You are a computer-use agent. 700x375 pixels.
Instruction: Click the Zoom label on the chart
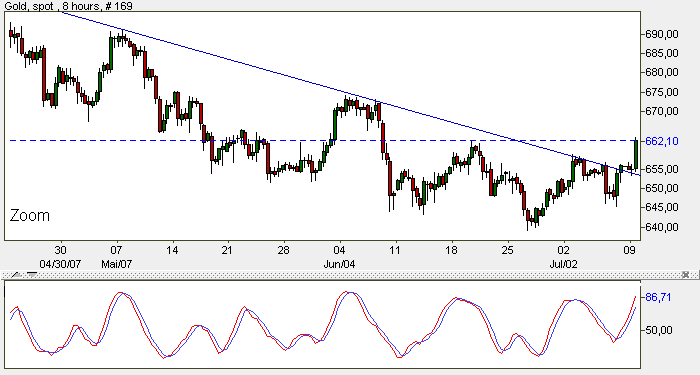pos(29,216)
